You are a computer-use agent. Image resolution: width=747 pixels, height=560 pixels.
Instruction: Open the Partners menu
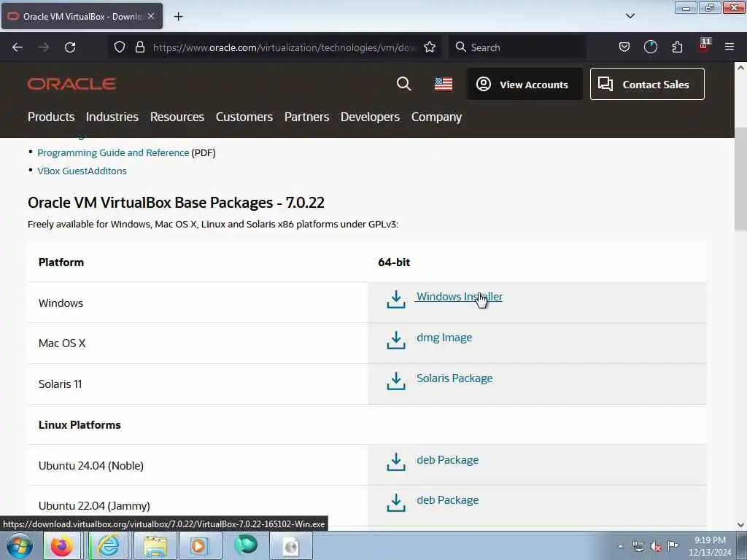(307, 117)
